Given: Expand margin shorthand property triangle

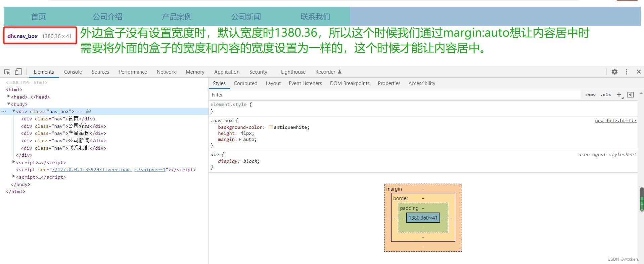Looking at the screenshot, I should (x=240, y=140).
